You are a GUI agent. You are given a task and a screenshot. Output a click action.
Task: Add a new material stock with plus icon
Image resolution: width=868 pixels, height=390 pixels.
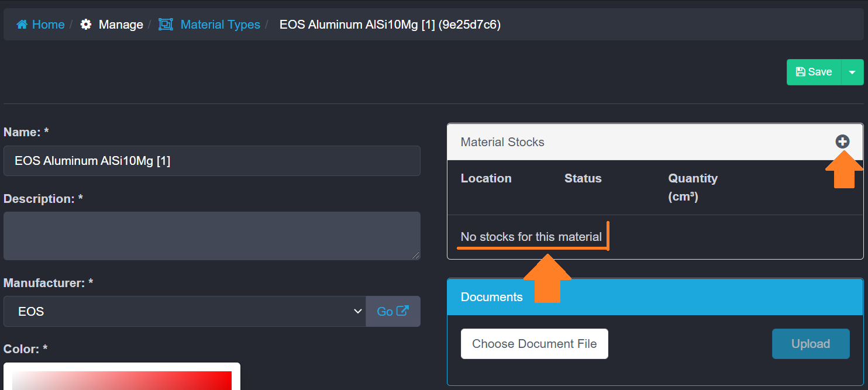coord(842,141)
